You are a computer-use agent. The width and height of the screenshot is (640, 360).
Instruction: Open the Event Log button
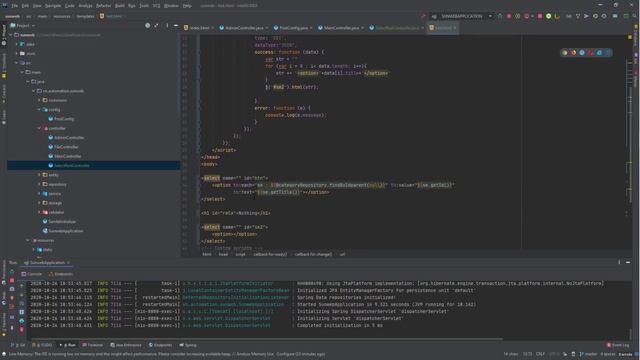618,345
